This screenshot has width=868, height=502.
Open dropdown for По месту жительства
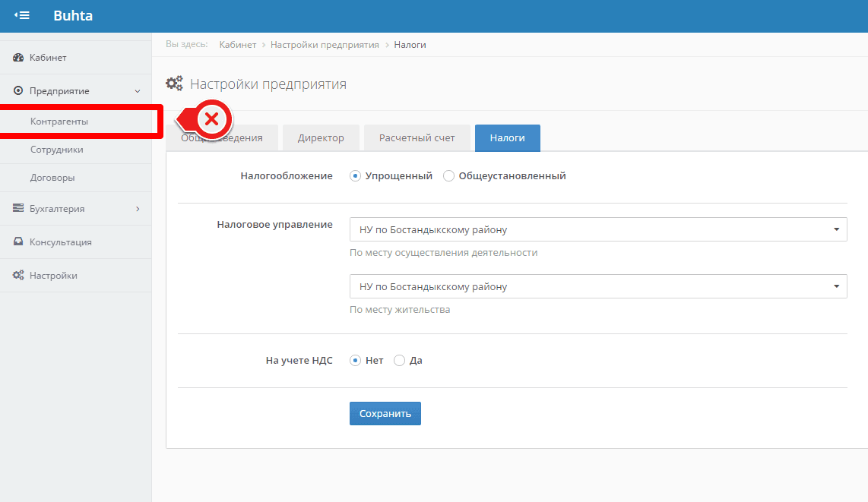tap(598, 286)
